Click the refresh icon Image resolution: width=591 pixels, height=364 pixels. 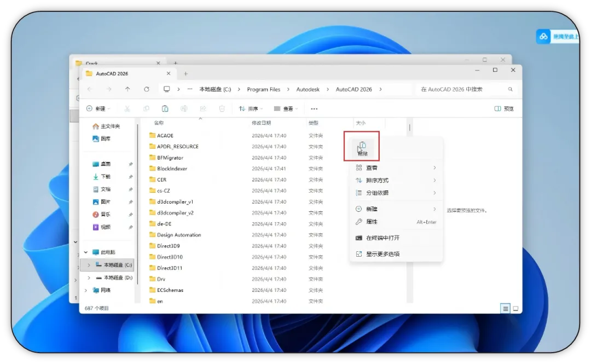[x=146, y=89]
